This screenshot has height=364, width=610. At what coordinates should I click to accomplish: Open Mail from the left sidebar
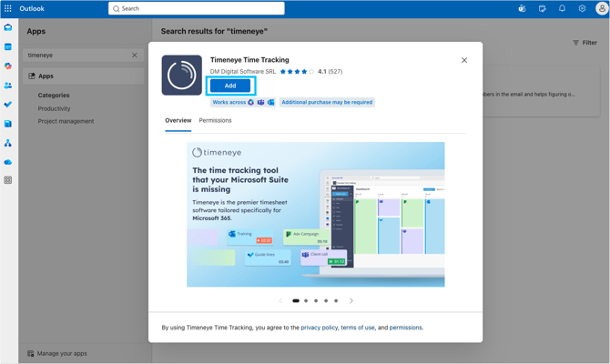(8, 27)
